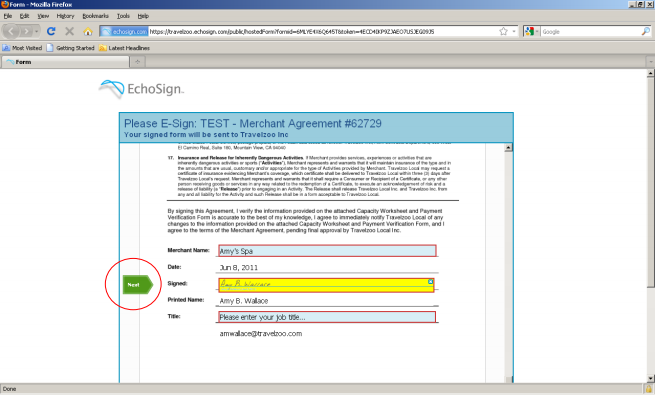This screenshot has height=395, width=655.
Task: Bookmark this page with the star icon
Action: (503, 31)
